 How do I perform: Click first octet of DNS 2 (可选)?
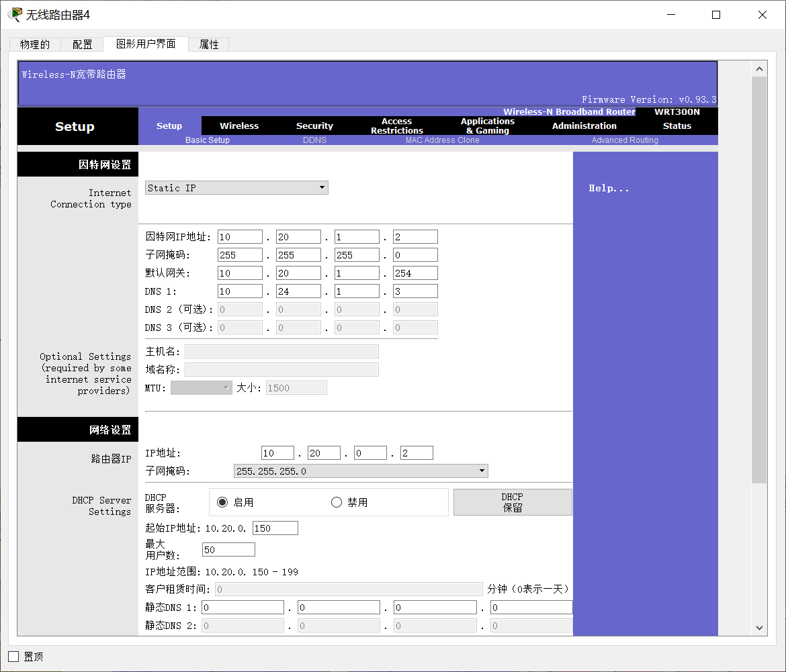pyautogui.click(x=240, y=309)
